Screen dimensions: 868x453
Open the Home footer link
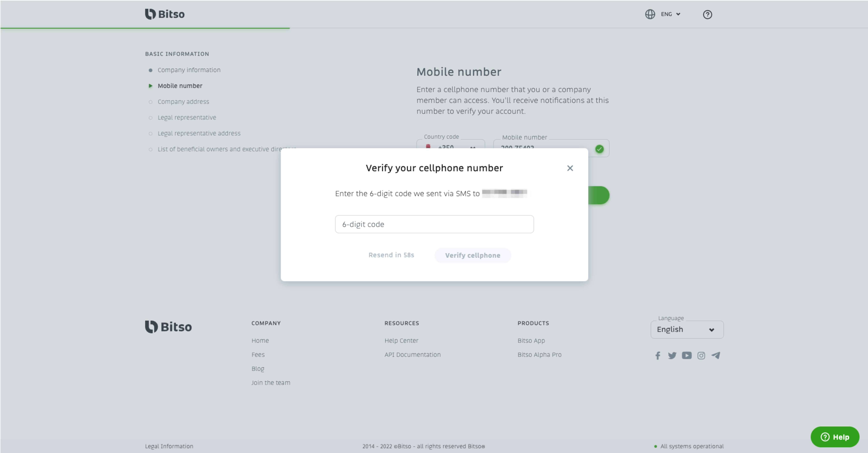260,341
